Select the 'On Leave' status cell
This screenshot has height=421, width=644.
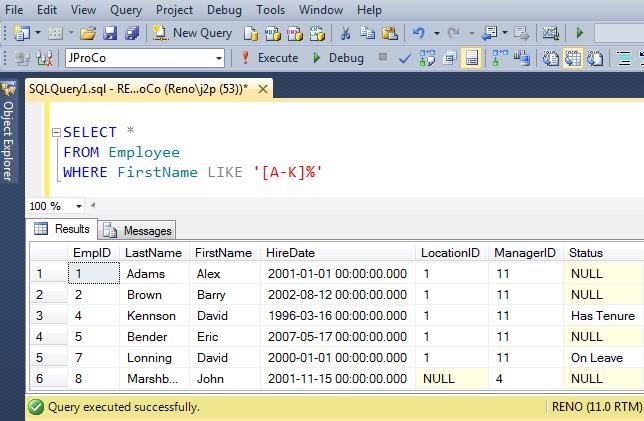pos(603,358)
